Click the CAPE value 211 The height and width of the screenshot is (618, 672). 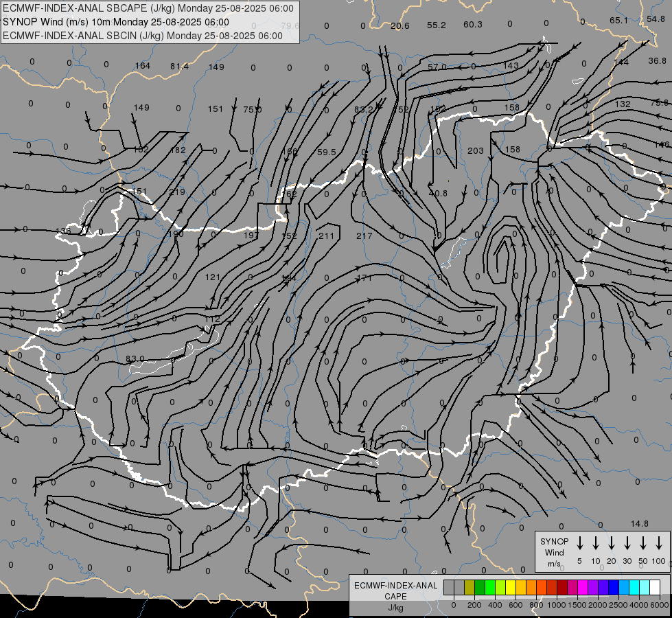(326, 236)
